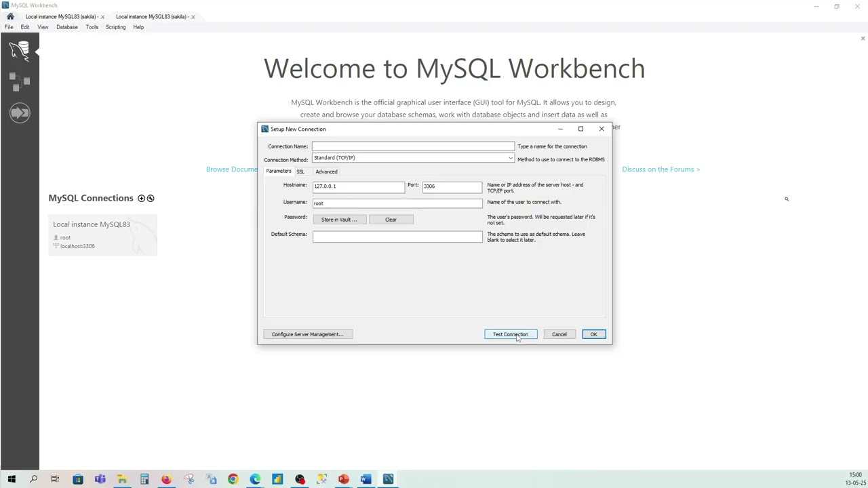Open Firefox from taskbar

click(166, 479)
